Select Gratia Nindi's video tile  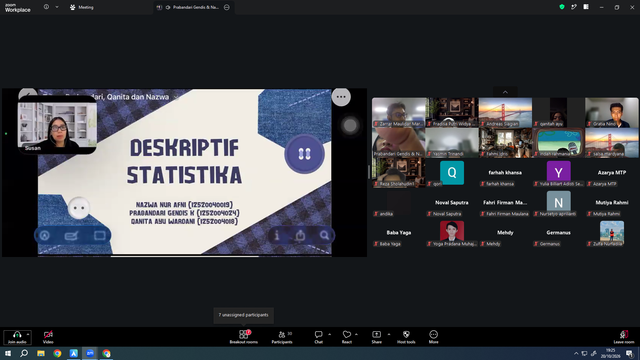(x=611, y=112)
